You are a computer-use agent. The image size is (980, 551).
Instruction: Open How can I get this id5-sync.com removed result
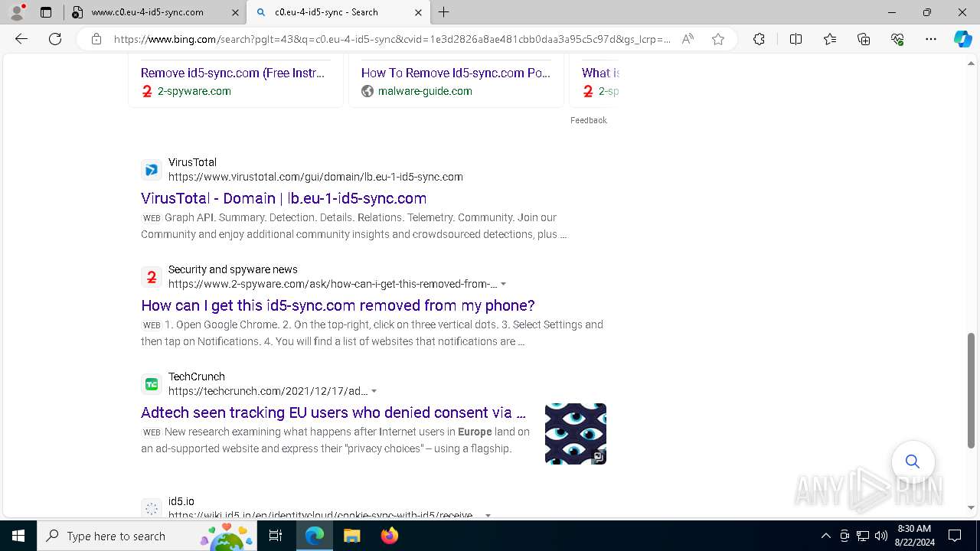coord(338,305)
